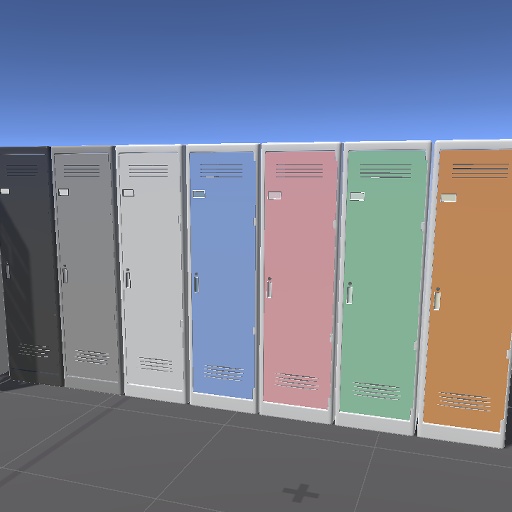The width and height of the screenshot is (512, 512).
Task: Click the handle on the gray locker
Action: pos(65,274)
